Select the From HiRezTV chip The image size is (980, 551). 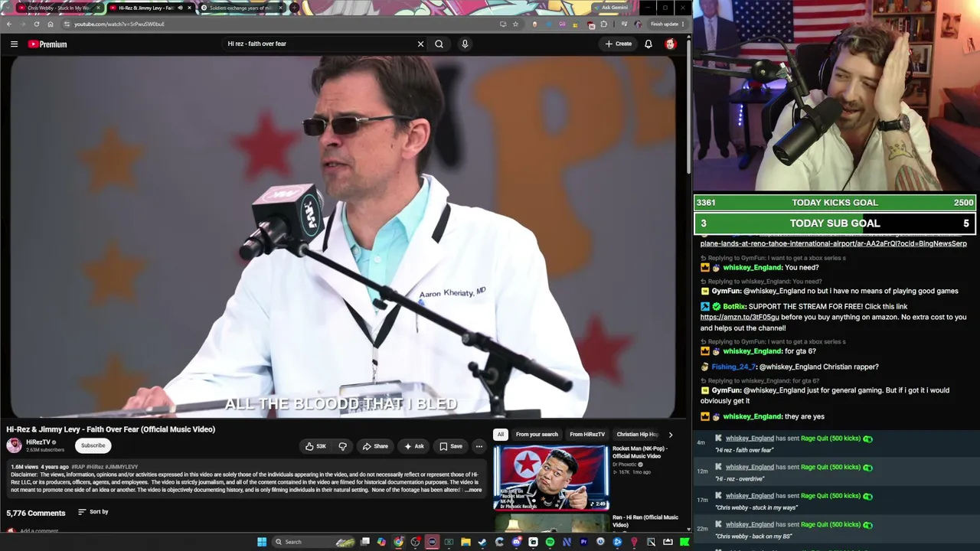click(587, 435)
